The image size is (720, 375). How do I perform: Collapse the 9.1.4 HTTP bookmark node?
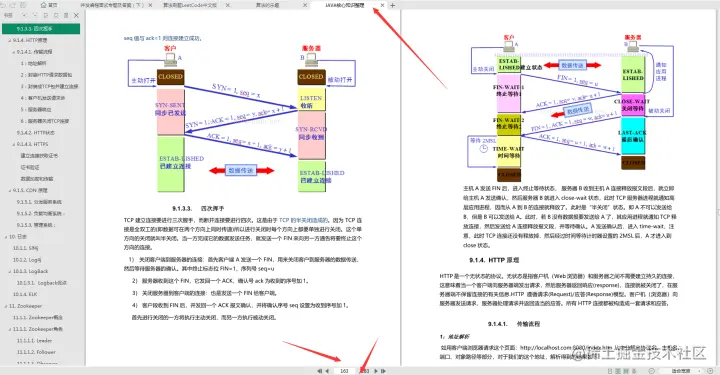pos(9,40)
